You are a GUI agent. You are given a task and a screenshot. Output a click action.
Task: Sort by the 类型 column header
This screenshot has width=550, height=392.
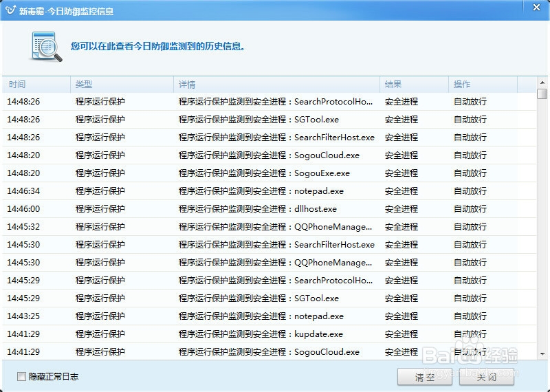coord(122,84)
